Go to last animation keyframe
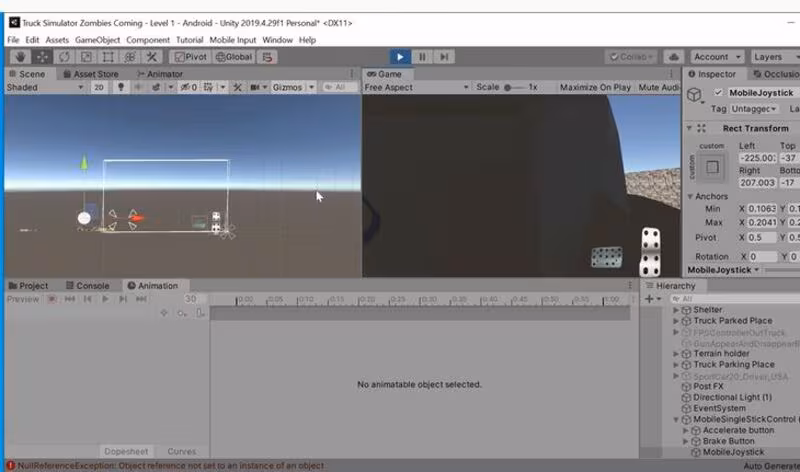 (141, 299)
